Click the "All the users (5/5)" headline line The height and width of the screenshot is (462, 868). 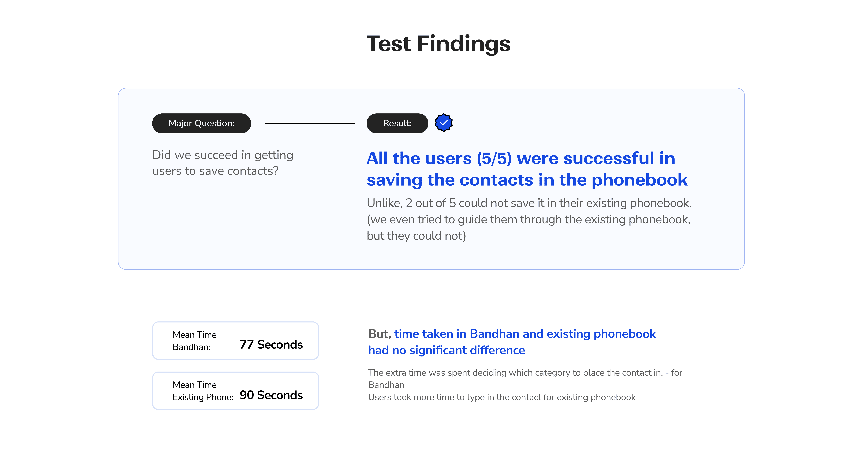click(x=521, y=159)
